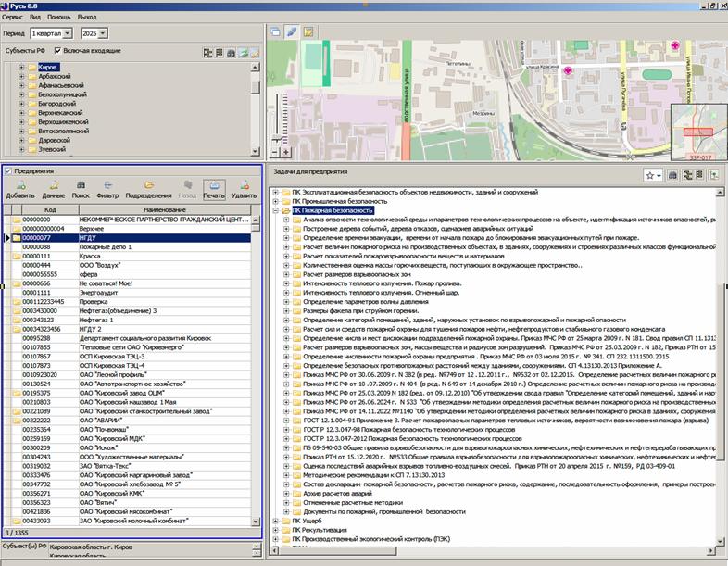Click the Добавить (Add) enterprise icon
Image resolution: width=728 pixels, height=566 pixels.
tap(19, 184)
